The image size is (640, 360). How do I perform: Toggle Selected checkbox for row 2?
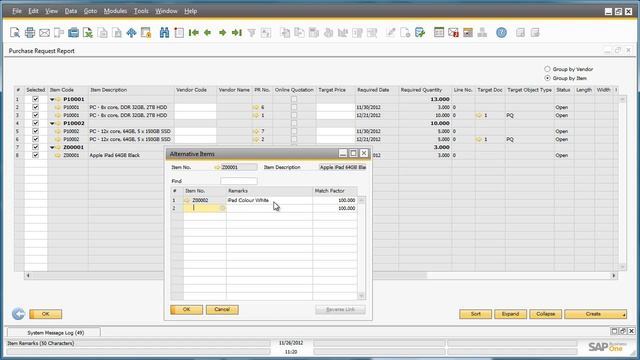[36, 107]
